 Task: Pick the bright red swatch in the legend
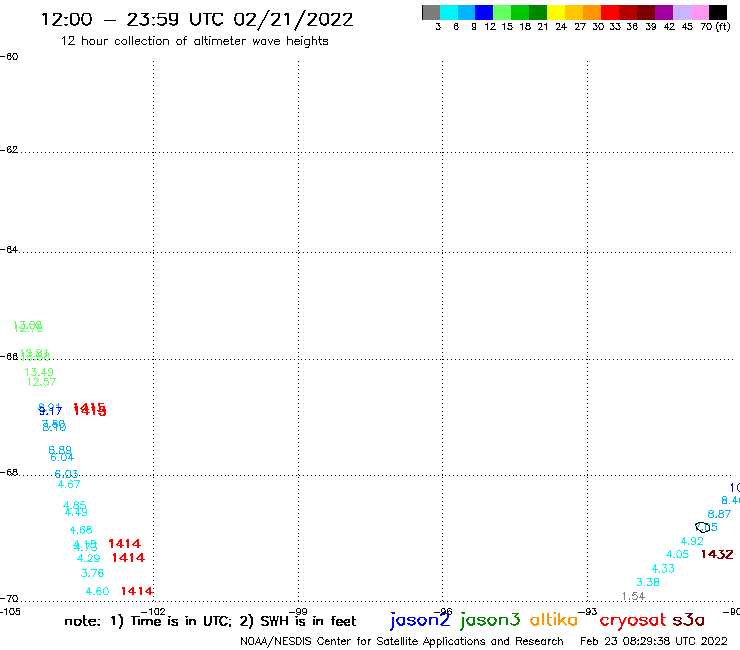pos(610,12)
